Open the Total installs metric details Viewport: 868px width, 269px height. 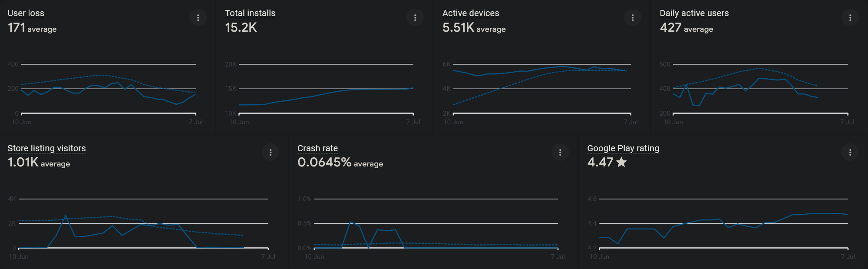tap(250, 13)
